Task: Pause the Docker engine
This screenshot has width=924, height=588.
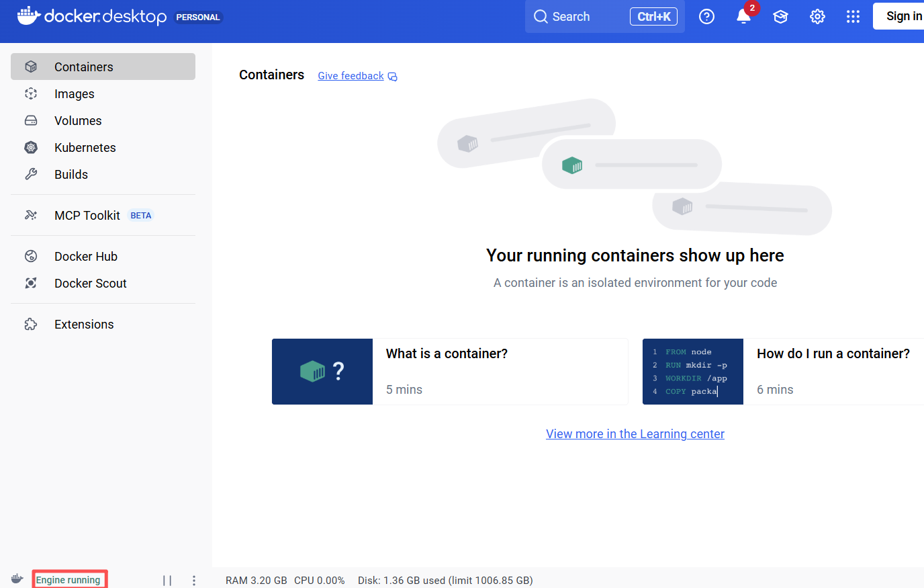Action: point(167,581)
